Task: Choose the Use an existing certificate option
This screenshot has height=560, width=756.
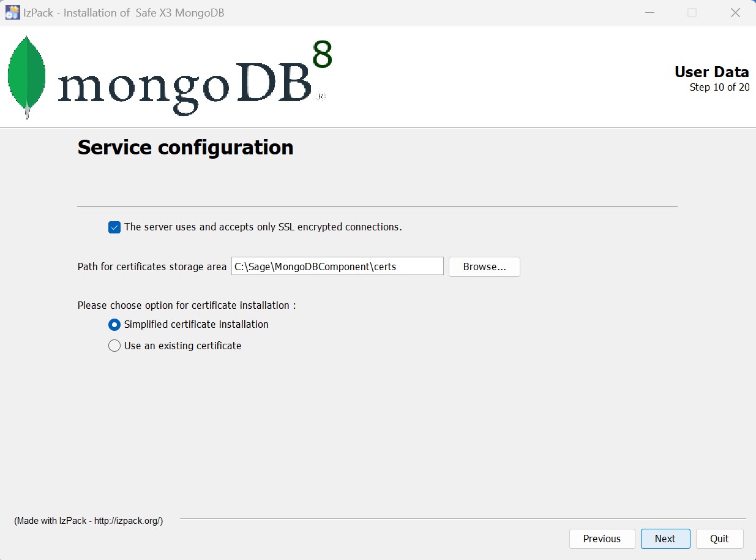Action: coord(114,346)
